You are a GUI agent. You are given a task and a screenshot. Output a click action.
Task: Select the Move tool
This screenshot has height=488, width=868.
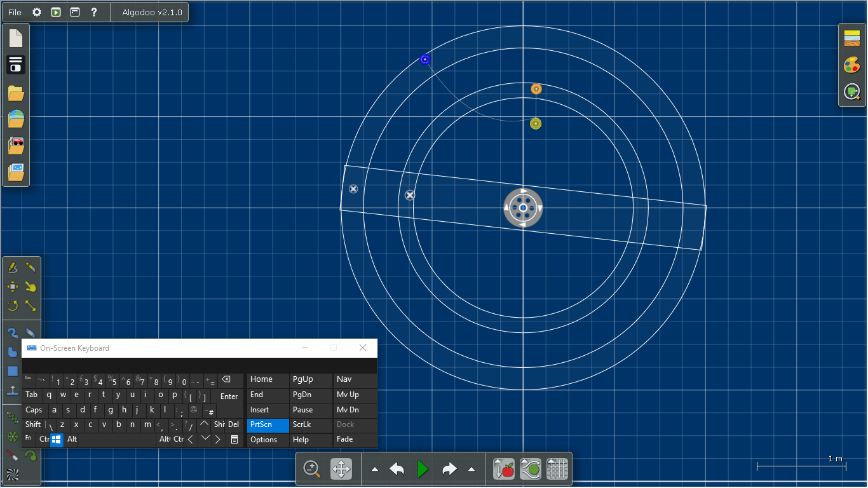click(x=13, y=287)
